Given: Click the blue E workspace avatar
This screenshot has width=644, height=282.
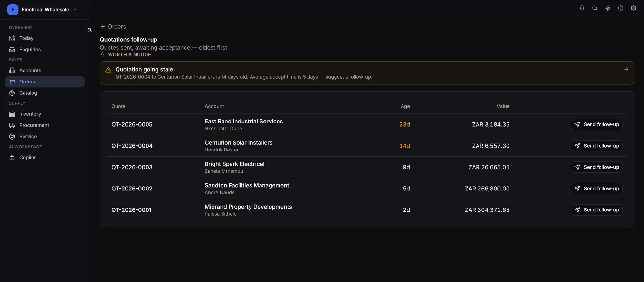Looking at the screenshot, I should (13, 10).
